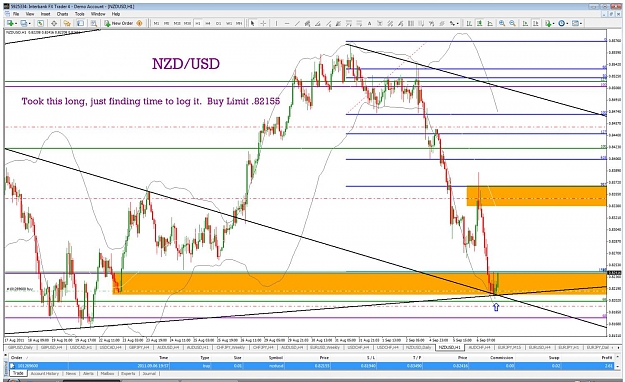Open the Tools menu
The image size is (625, 382).
click(x=80, y=14)
